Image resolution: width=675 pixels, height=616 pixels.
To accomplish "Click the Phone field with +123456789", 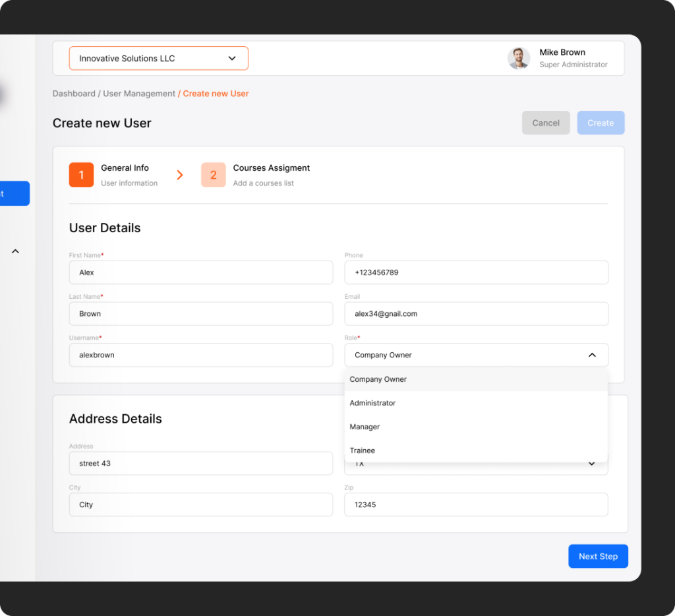I will tap(476, 272).
